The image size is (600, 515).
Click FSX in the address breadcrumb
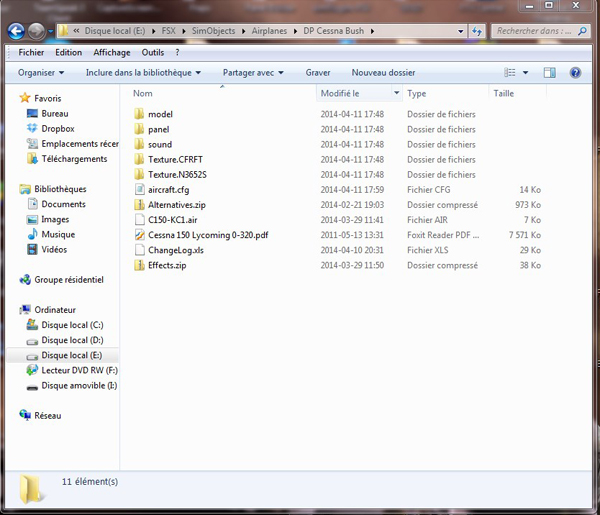tap(168, 31)
